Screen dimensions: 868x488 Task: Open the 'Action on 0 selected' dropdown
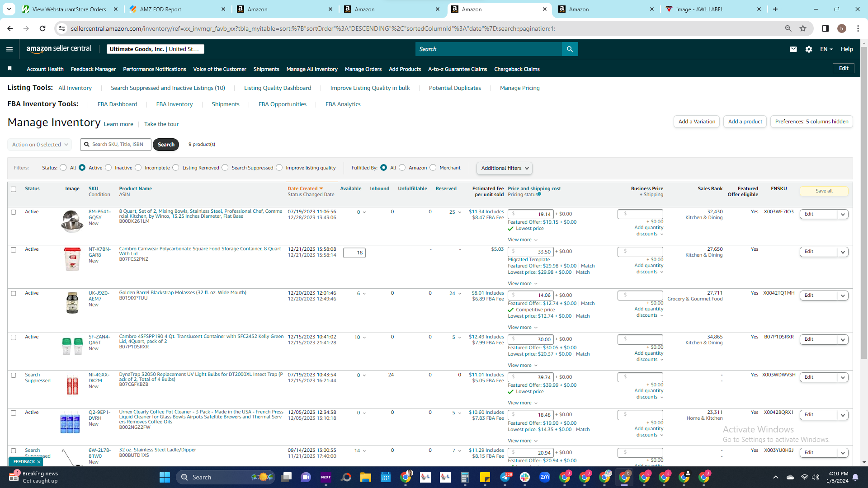click(x=40, y=145)
